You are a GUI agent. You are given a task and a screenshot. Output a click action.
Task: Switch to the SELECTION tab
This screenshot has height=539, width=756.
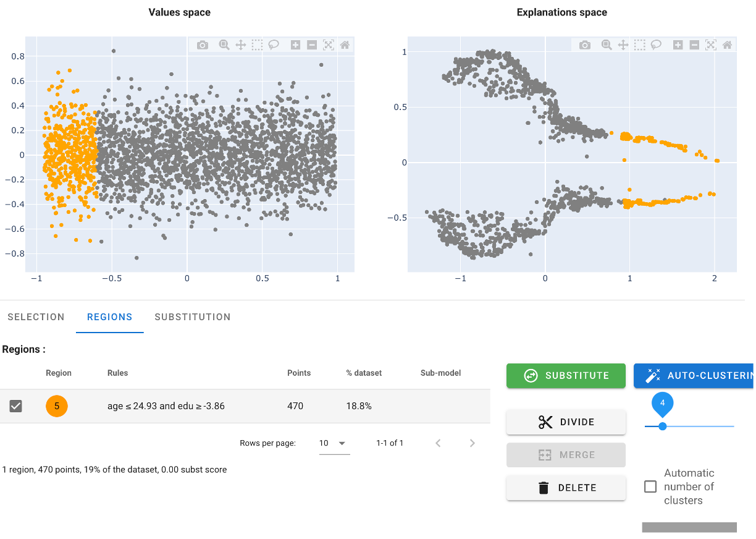pyautogui.click(x=36, y=317)
